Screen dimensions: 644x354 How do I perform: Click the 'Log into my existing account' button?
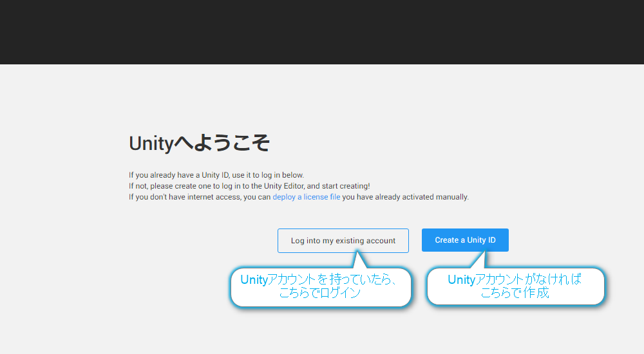[x=343, y=241]
